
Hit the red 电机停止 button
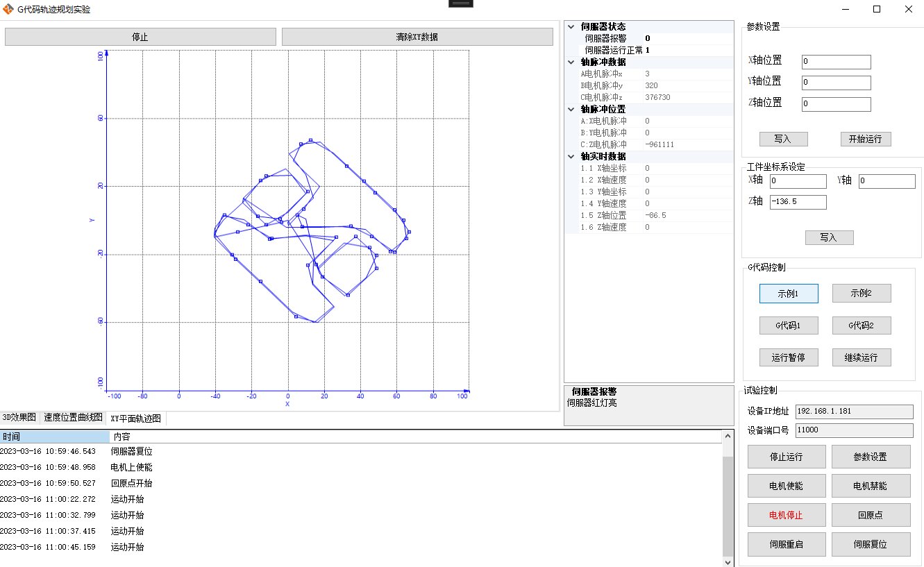click(787, 516)
